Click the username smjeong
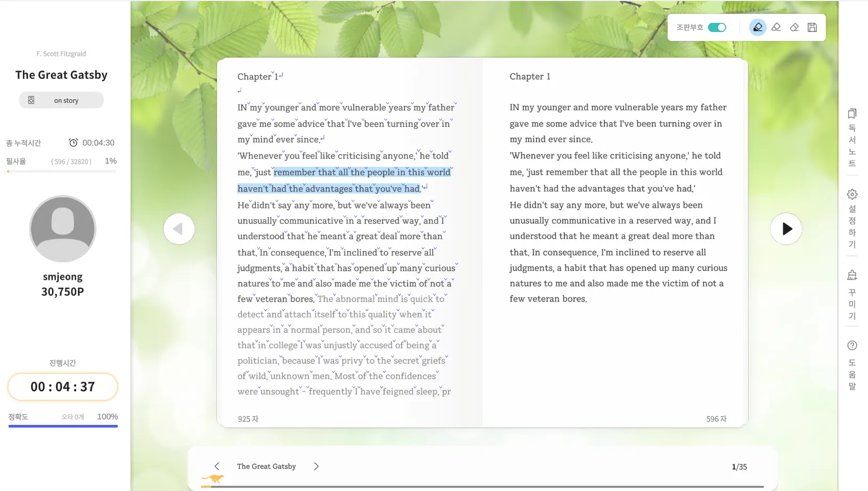This screenshot has height=491, width=868. [62, 277]
